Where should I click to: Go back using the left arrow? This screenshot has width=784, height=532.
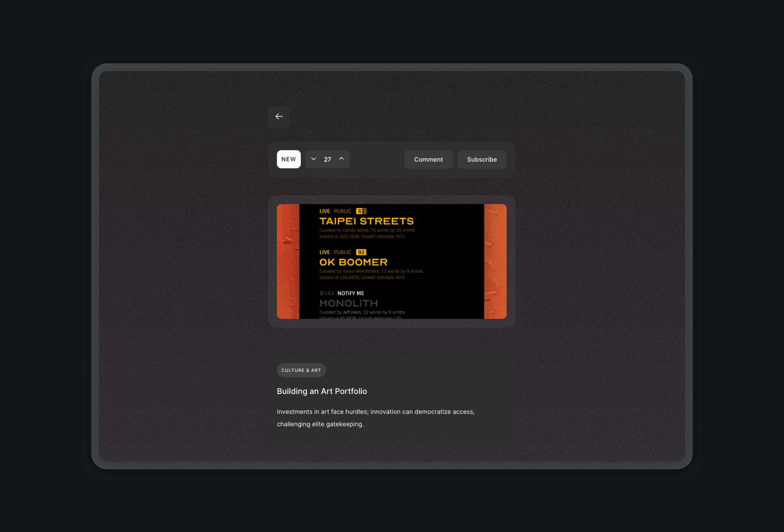point(279,117)
